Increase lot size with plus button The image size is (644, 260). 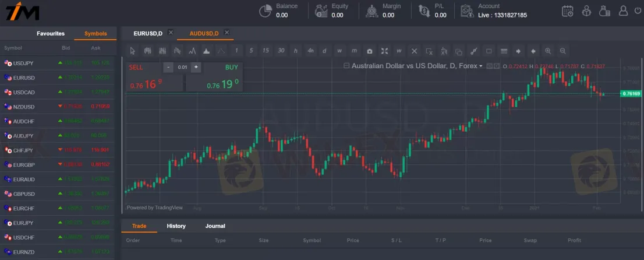pyautogui.click(x=196, y=67)
